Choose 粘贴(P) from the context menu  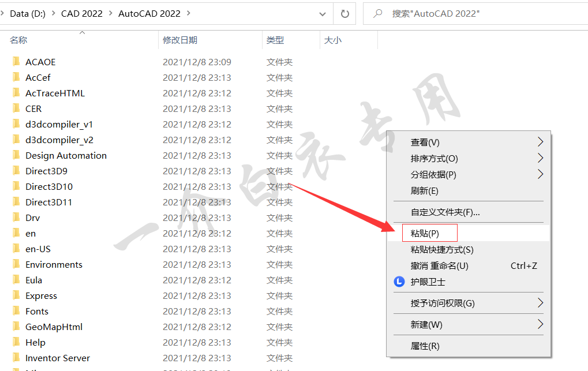(469, 233)
